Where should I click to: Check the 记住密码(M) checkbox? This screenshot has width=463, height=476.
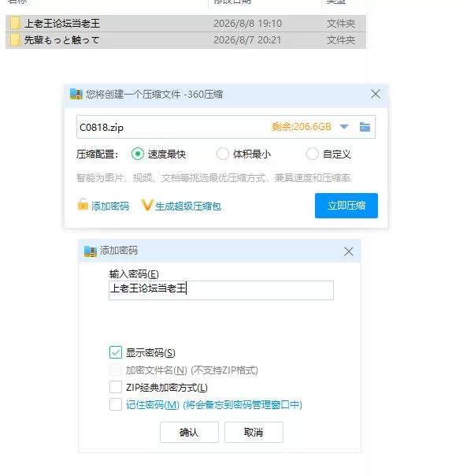click(116, 404)
